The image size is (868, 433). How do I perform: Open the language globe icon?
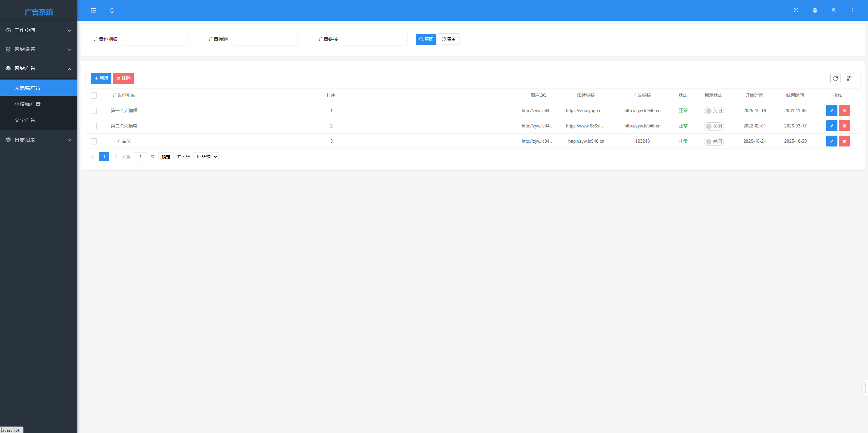pyautogui.click(x=815, y=11)
